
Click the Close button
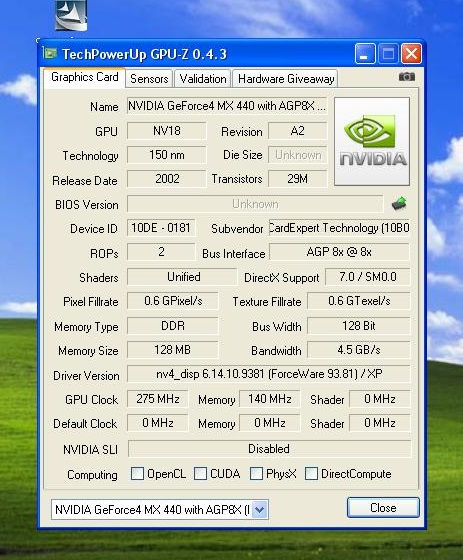383,508
